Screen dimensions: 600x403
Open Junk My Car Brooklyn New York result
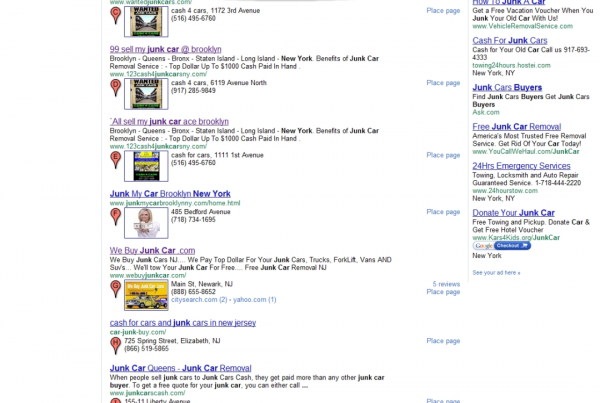tap(170, 194)
